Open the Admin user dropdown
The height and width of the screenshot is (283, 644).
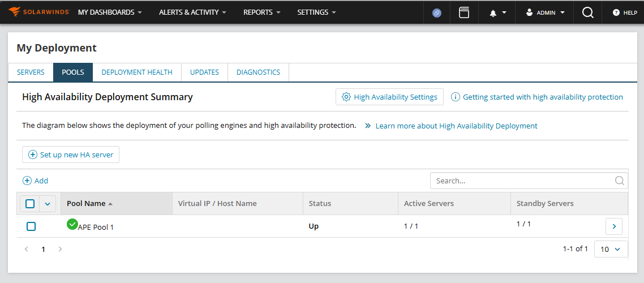(x=544, y=12)
